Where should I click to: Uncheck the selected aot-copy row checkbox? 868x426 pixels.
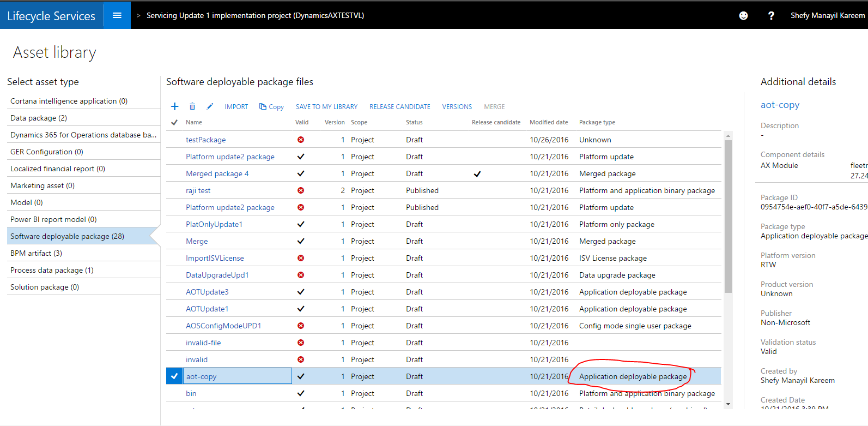174,376
